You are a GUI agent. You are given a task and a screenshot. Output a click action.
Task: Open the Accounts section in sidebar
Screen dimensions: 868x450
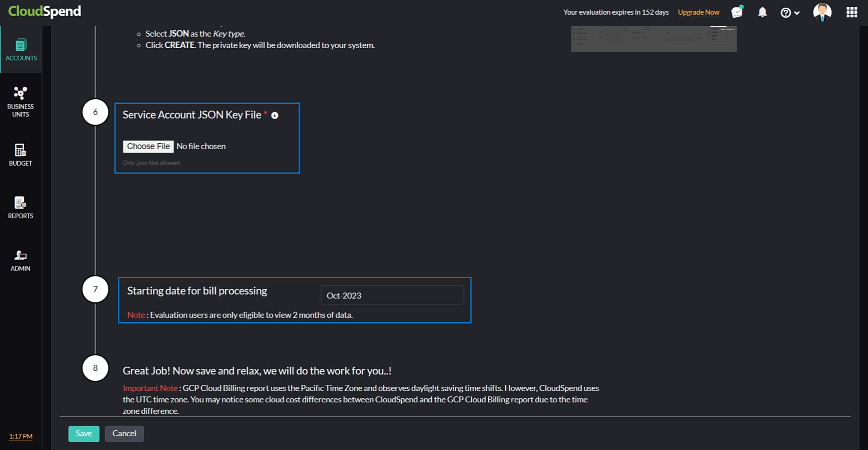point(21,49)
